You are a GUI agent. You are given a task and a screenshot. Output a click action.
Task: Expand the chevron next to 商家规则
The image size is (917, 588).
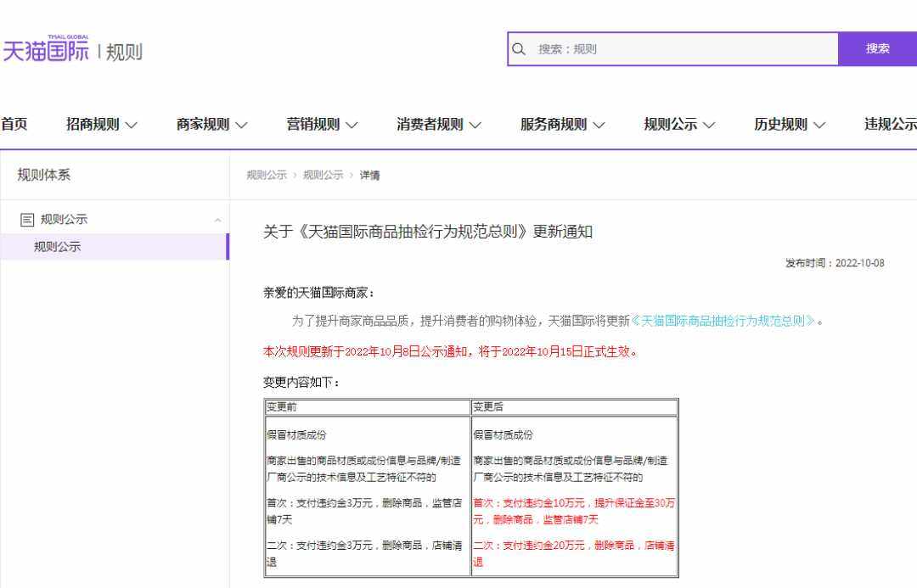241,125
